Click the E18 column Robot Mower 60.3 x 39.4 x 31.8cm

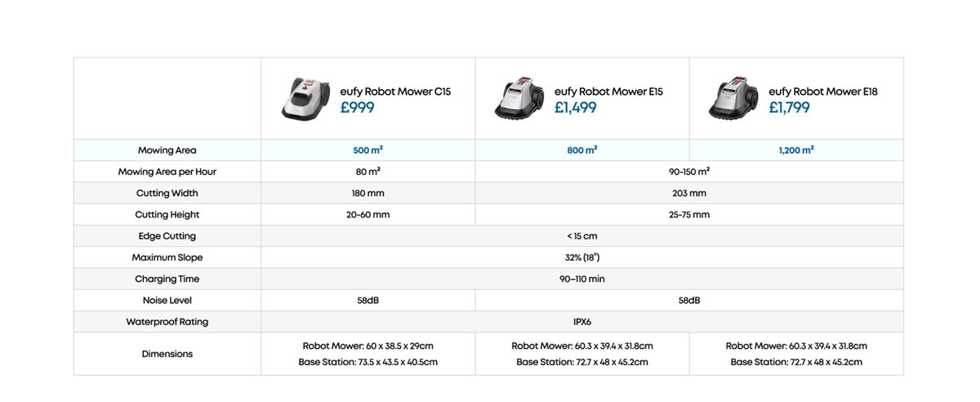point(796,346)
